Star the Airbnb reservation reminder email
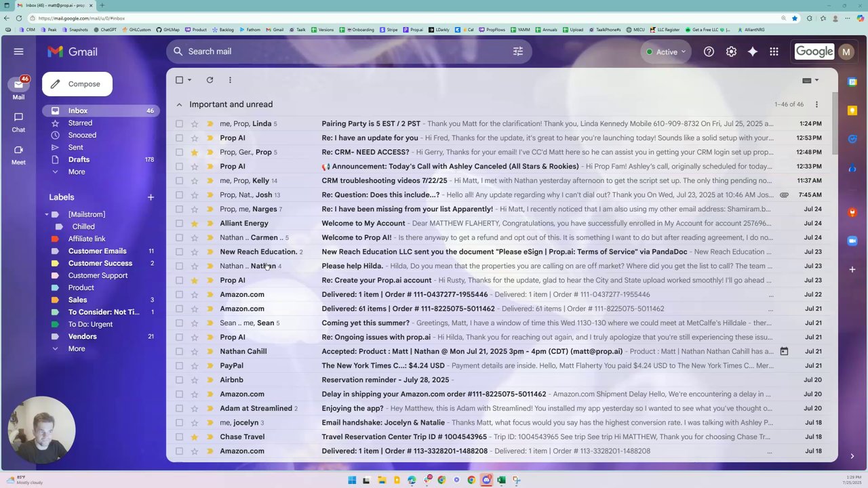868x488 pixels. [x=195, y=380]
